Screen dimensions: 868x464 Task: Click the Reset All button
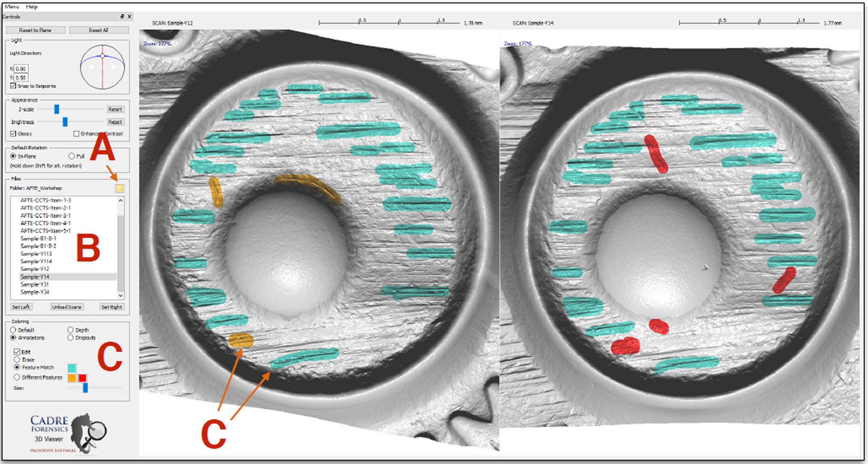99,30
